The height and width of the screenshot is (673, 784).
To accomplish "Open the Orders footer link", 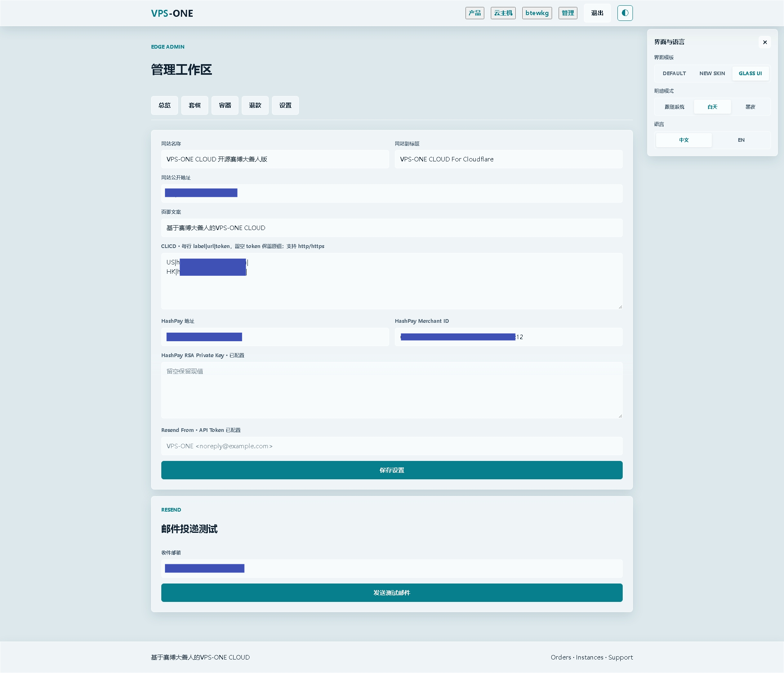I will (561, 657).
